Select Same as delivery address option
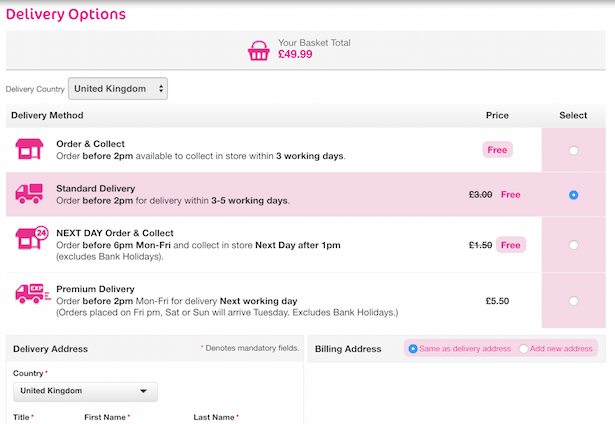The height and width of the screenshot is (424, 615). tap(414, 349)
